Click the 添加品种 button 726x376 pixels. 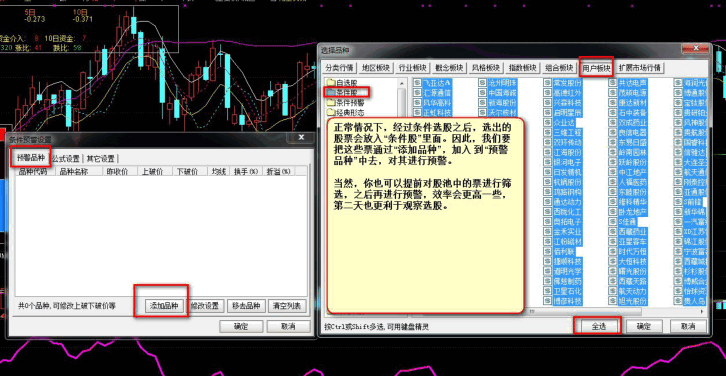[x=164, y=306]
